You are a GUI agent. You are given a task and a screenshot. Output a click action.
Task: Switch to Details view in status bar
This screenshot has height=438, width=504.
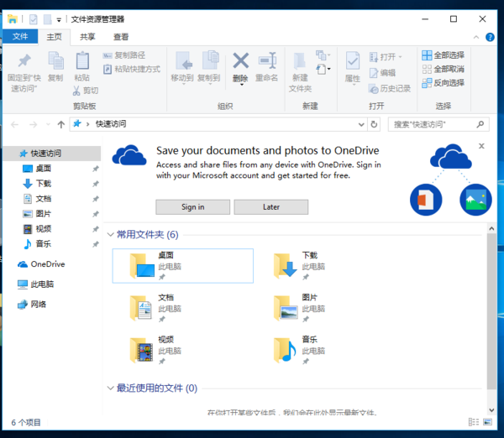tap(474, 422)
